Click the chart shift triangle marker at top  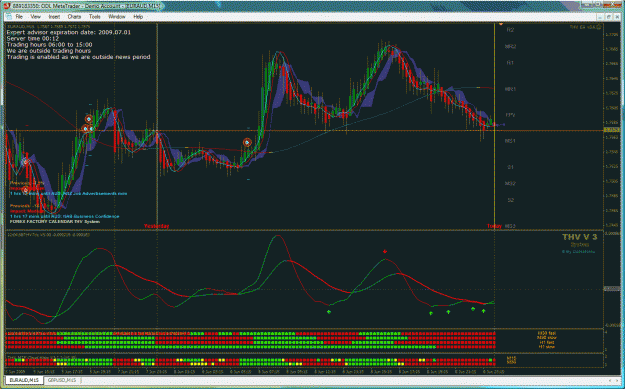pos(501,25)
